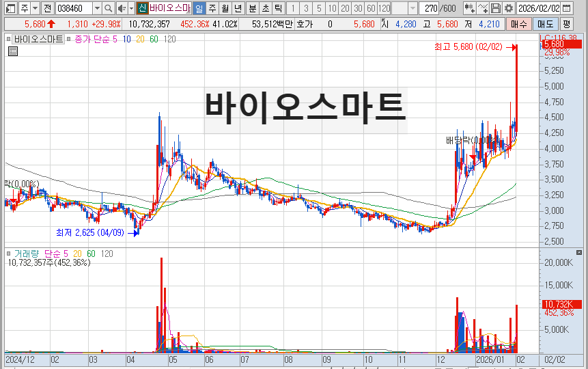This screenshot has height=369, width=588.
Task: Click the small square before 종가 단순 legend
Action: point(68,39)
